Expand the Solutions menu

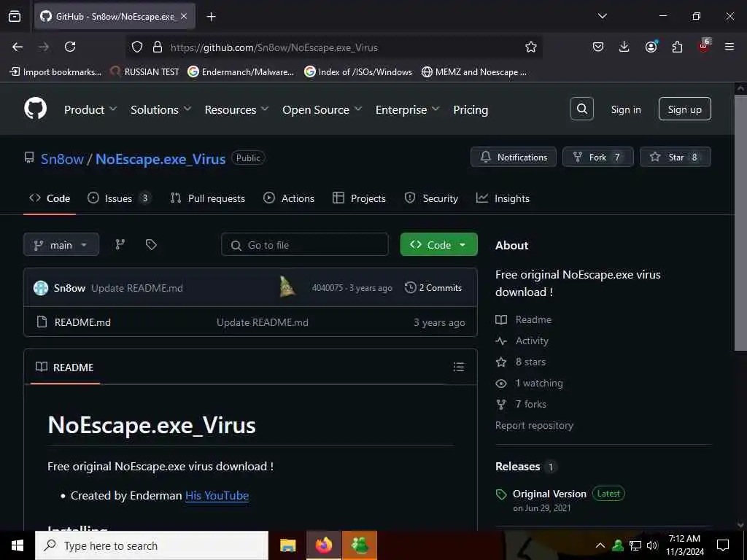click(161, 109)
